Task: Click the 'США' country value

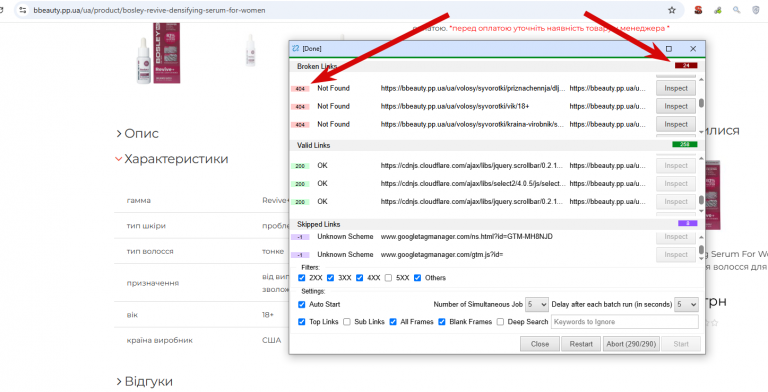Action: (271, 340)
